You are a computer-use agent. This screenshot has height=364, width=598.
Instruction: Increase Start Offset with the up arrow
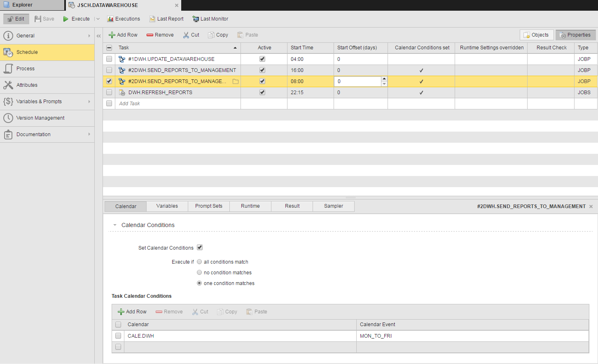tap(384, 79)
